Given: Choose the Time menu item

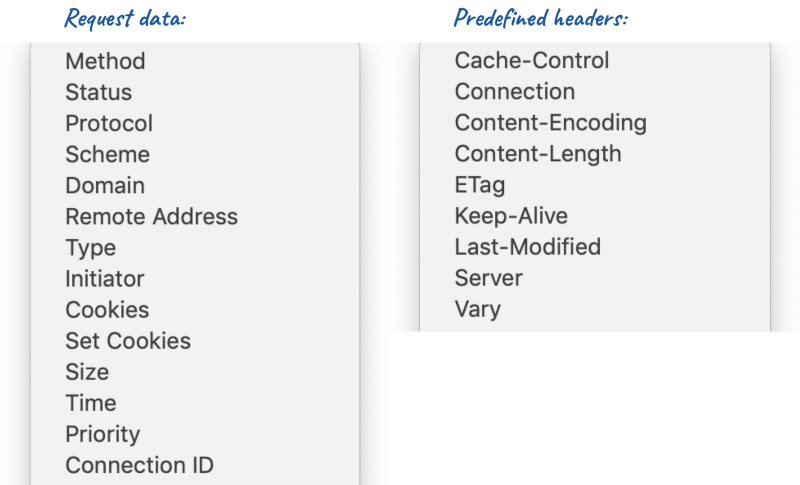Looking at the screenshot, I should pyautogui.click(x=195, y=403).
